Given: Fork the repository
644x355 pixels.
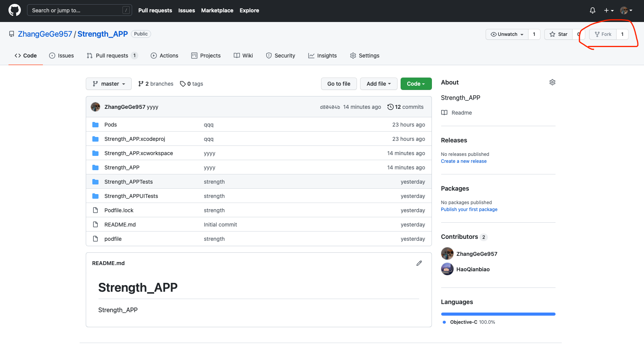Looking at the screenshot, I should pos(603,34).
